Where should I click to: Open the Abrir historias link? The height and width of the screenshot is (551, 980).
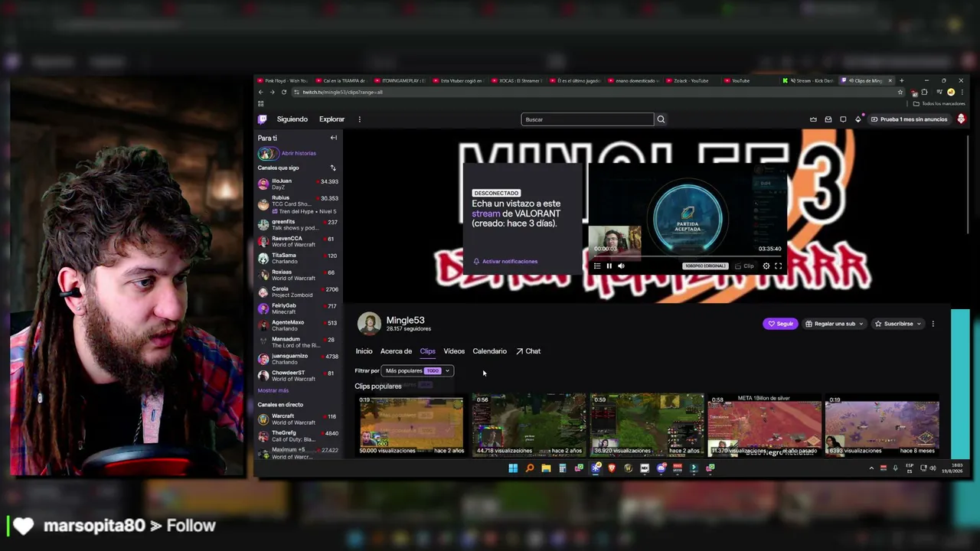[x=299, y=154]
